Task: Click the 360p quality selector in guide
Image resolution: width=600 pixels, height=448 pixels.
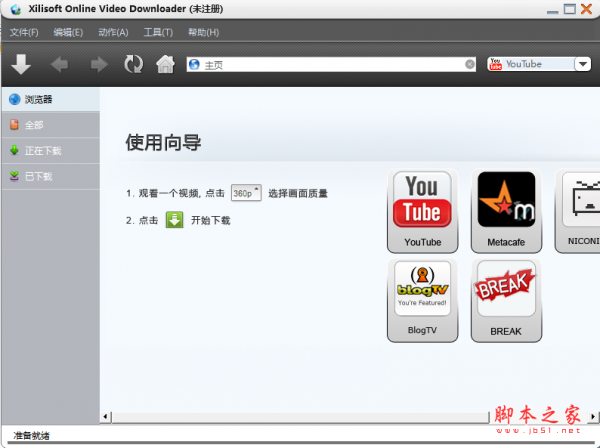Action: (x=246, y=193)
